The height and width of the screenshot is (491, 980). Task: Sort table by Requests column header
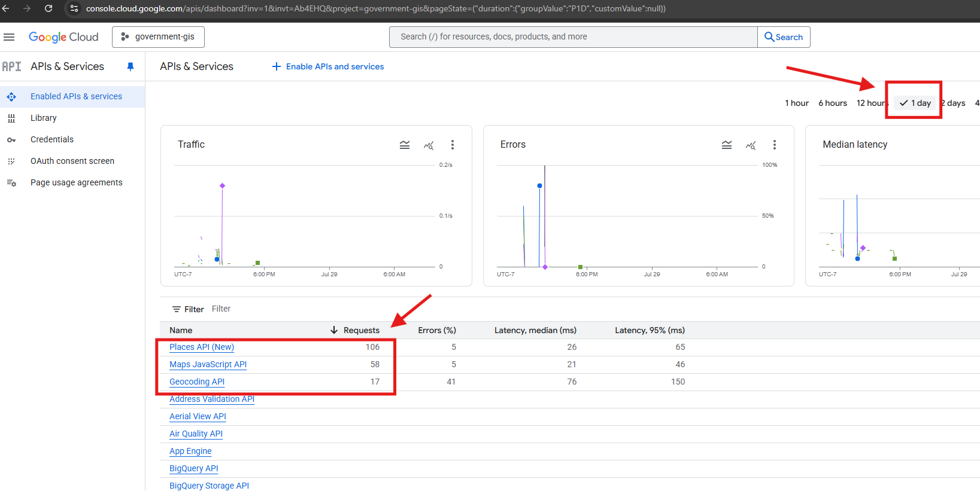click(362, 330)
